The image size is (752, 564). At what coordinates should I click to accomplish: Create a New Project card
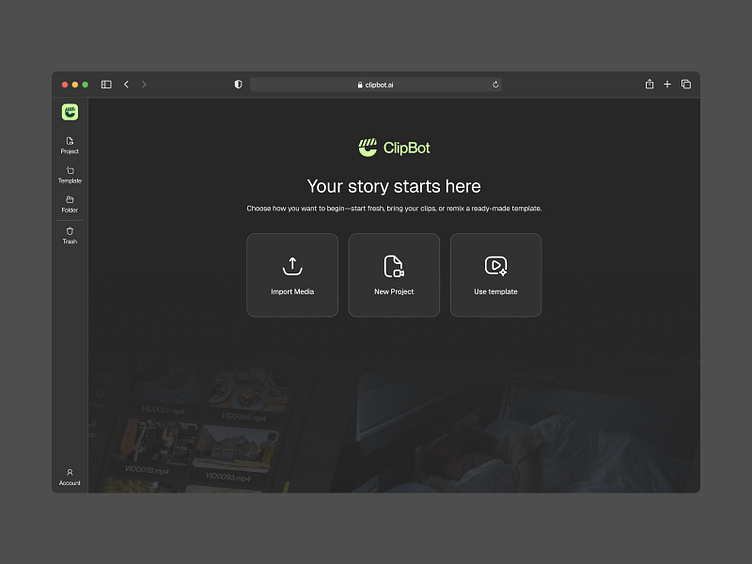point(394,275)
